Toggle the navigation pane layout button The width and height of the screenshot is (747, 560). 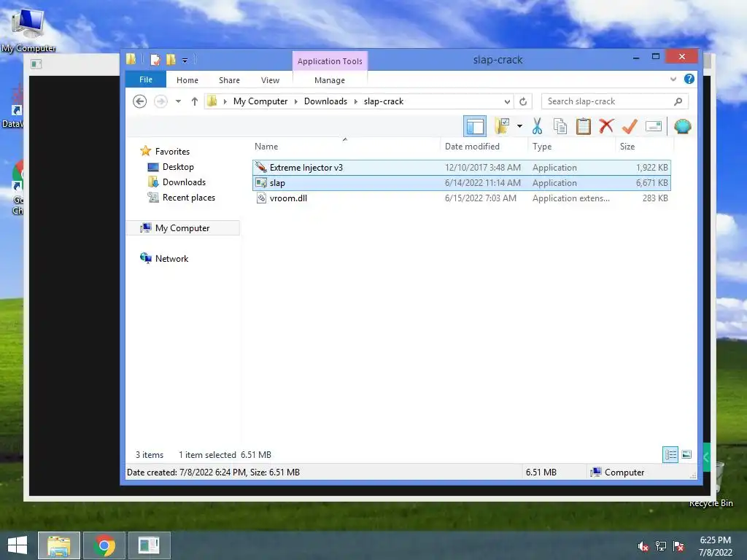click(x=474, y=127)
